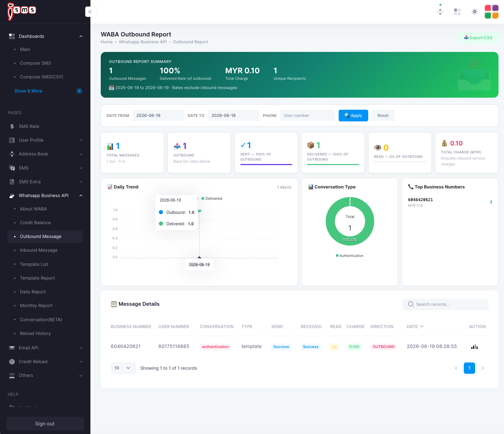Toggle the Authentication legend in Conversation Type
This screenshot has height=434, width=504.
[350, 256]
